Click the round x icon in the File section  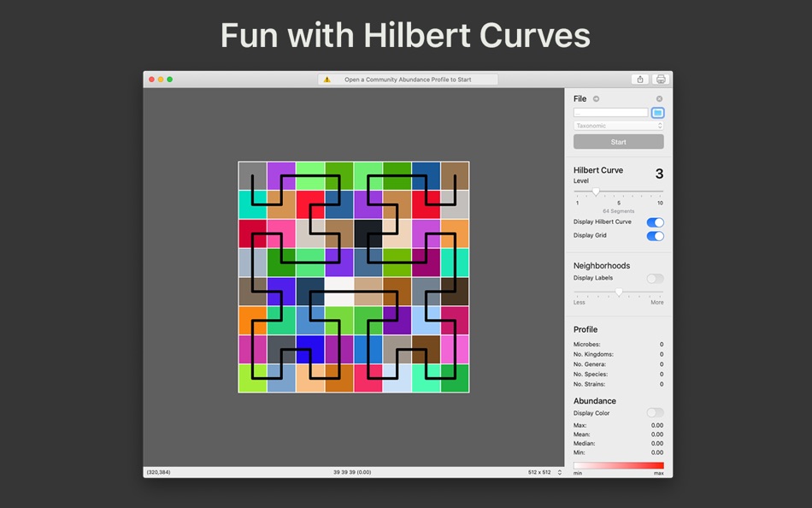(659, 98)
